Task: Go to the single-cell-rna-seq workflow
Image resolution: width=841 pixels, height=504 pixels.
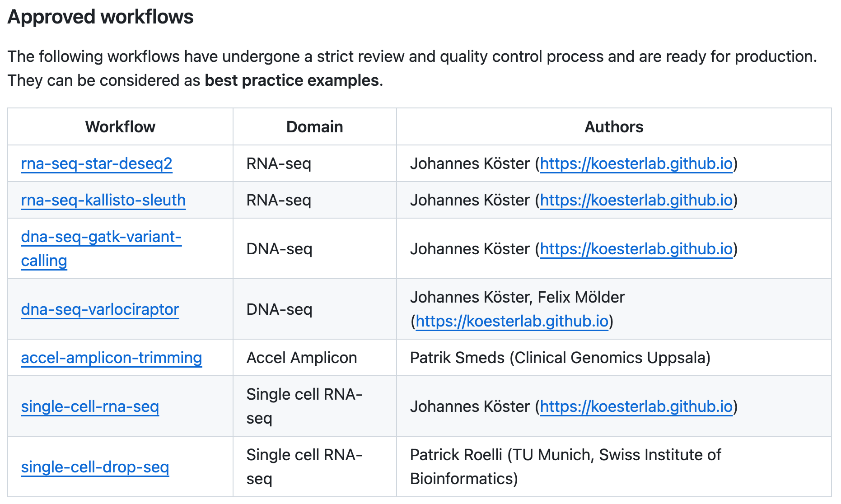Action: pyautogui.click(x=90, y=406)
